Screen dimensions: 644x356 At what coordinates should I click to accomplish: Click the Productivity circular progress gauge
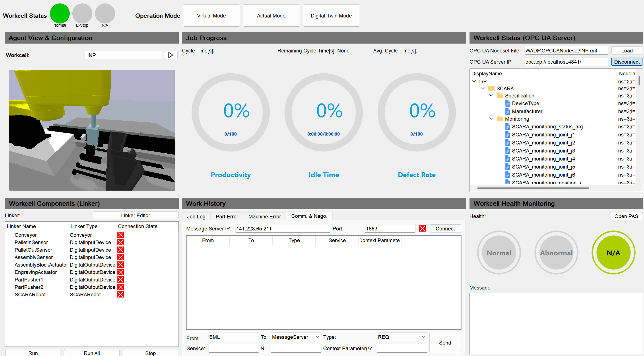point(231,112)
